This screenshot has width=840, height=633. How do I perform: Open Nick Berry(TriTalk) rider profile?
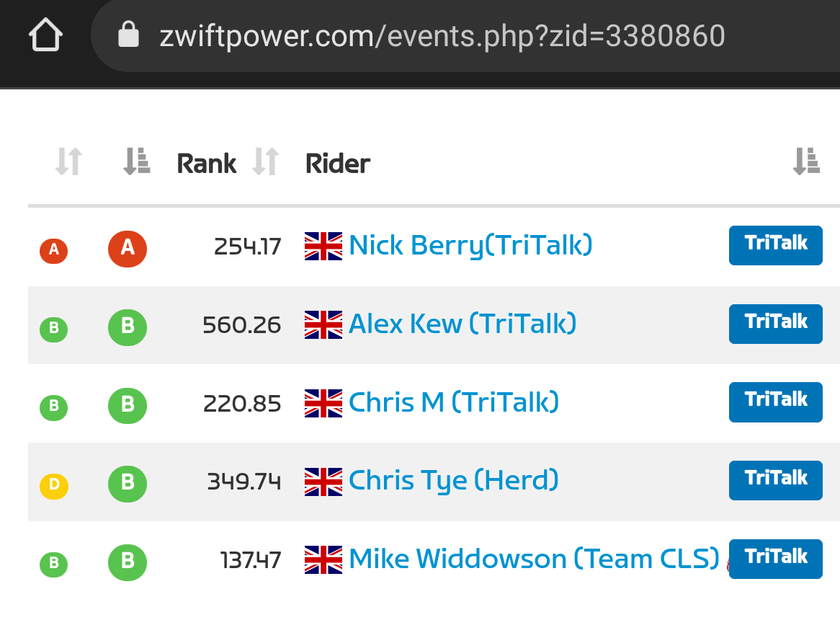pyautogui.click(x=470, y=245)
